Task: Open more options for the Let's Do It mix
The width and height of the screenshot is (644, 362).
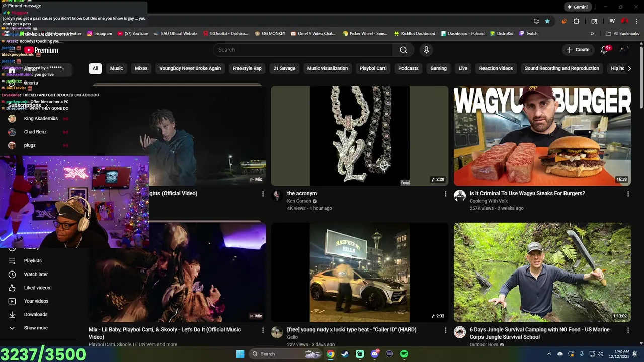Action: click(263, 330)
